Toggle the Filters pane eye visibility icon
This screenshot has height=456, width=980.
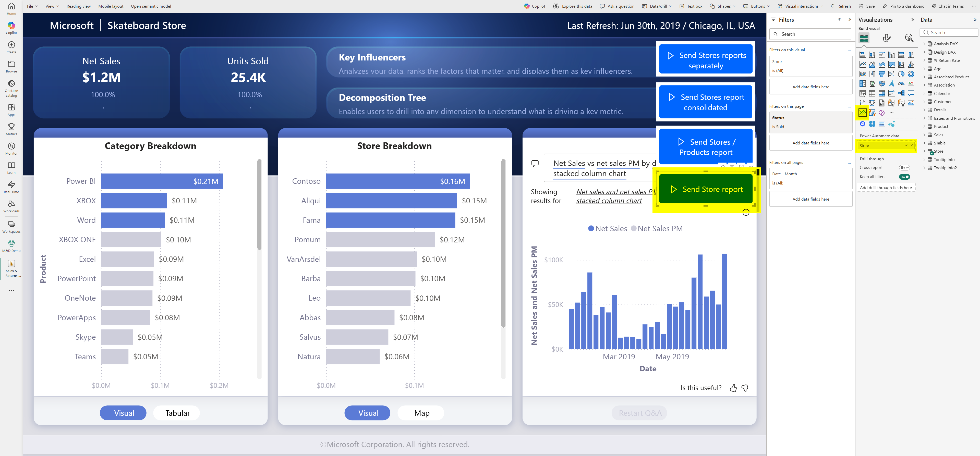(x=840, y=20)
